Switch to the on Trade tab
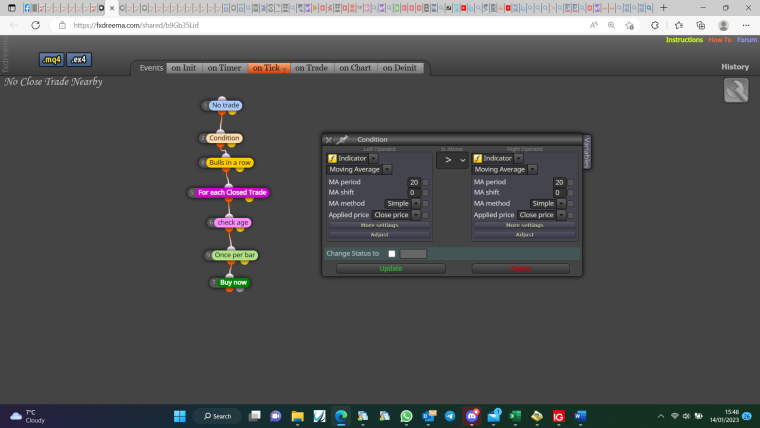Screen dimensions: 760x428 (x=312, y=68)
